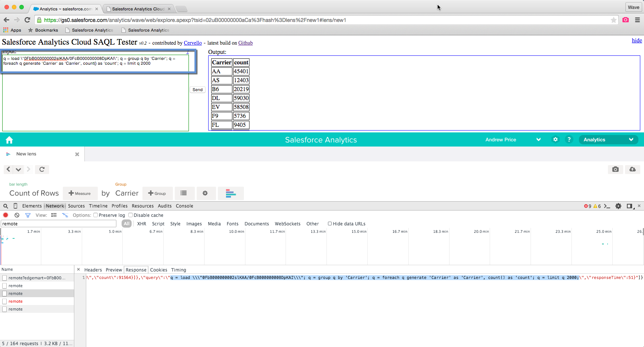Viewport: 644px width, 347px height.
Task: Select the All filter pill
Action: tap(127, 224)
